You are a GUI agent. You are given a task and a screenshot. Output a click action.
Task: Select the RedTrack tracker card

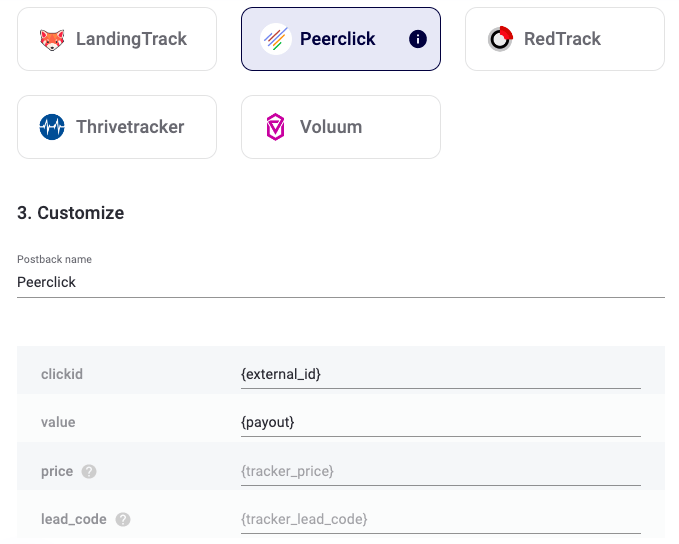tap(565, 39)
